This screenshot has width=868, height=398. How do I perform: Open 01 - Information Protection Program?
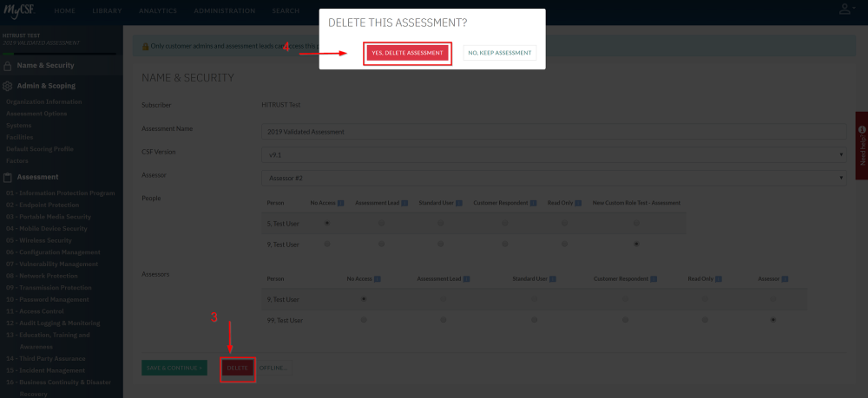coord(61,193)
